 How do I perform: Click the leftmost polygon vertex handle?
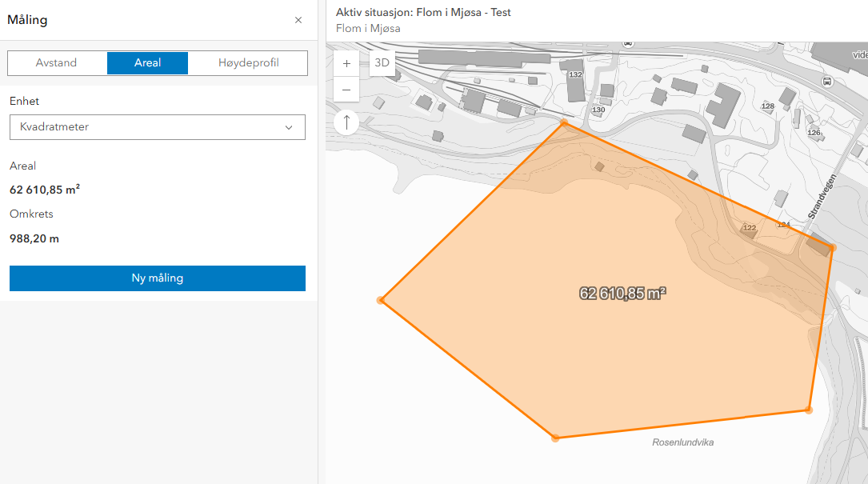coord(381,300)
